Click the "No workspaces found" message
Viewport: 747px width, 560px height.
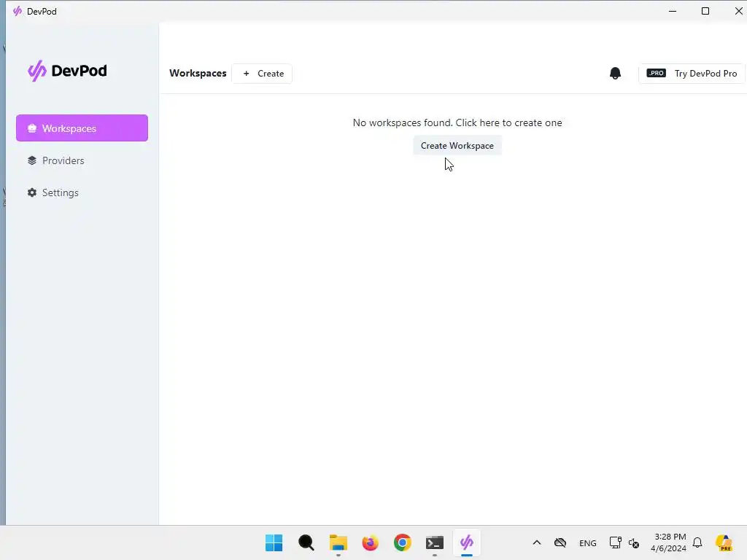(x=457, y=122)
